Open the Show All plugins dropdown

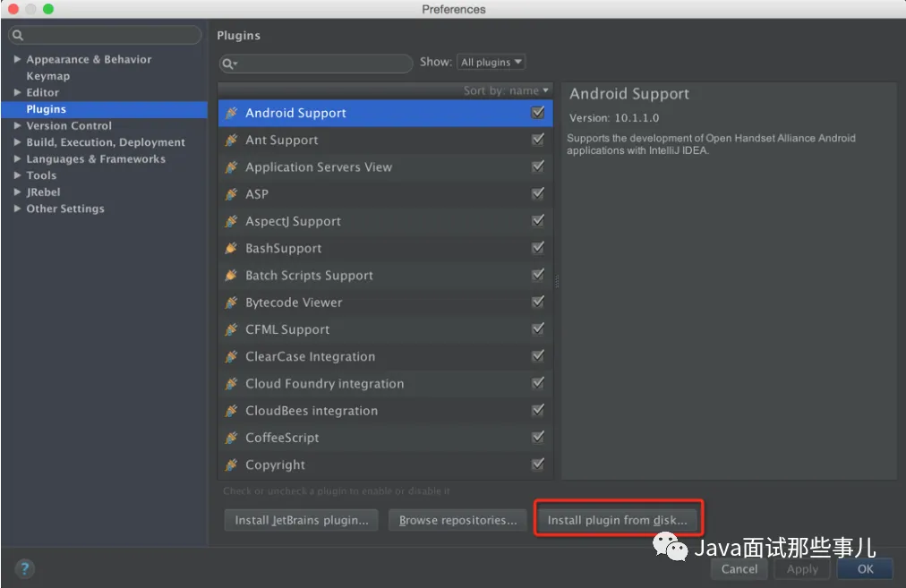point(491,62)
